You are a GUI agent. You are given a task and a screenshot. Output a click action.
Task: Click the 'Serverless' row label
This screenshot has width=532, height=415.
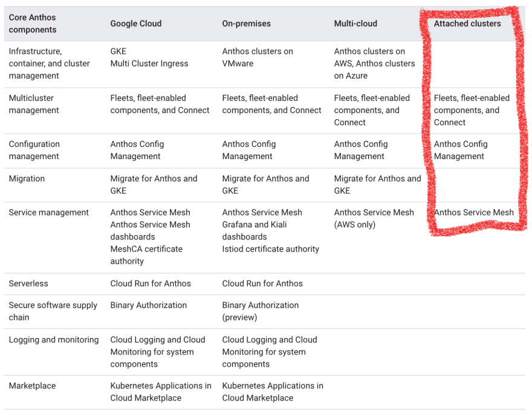click(x=28, y=284)
